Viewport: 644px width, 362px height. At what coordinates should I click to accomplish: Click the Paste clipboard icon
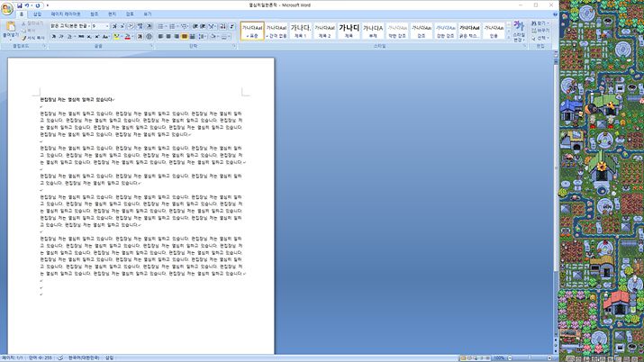coord(10,29)
